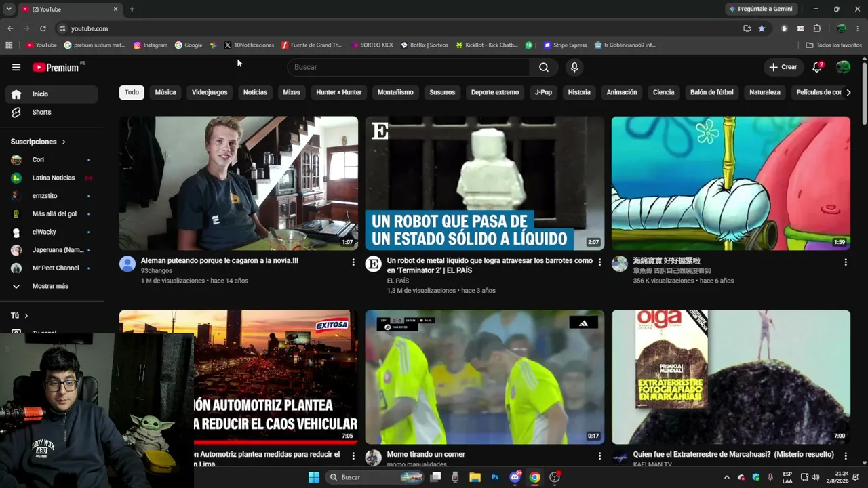Open the Chrome apps grid shortcut
Screen dimensions: 868x488
(9, 45)
